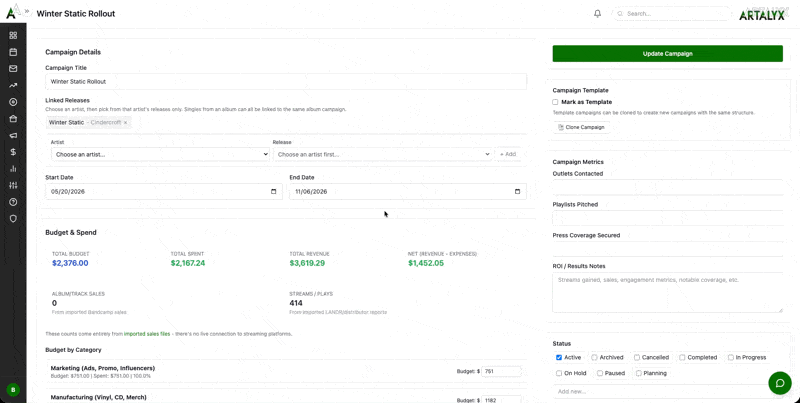Check the Paused status checkbox
The height and width of the screenshot is (403, 800).
pyautogui.click(x=600, y=373)
